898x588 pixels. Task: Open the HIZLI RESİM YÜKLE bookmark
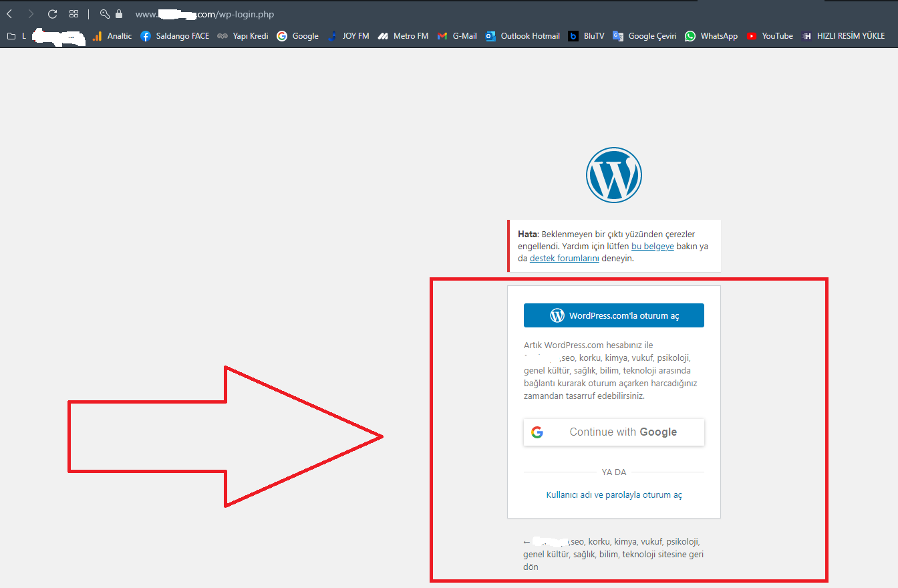point(843,36)
